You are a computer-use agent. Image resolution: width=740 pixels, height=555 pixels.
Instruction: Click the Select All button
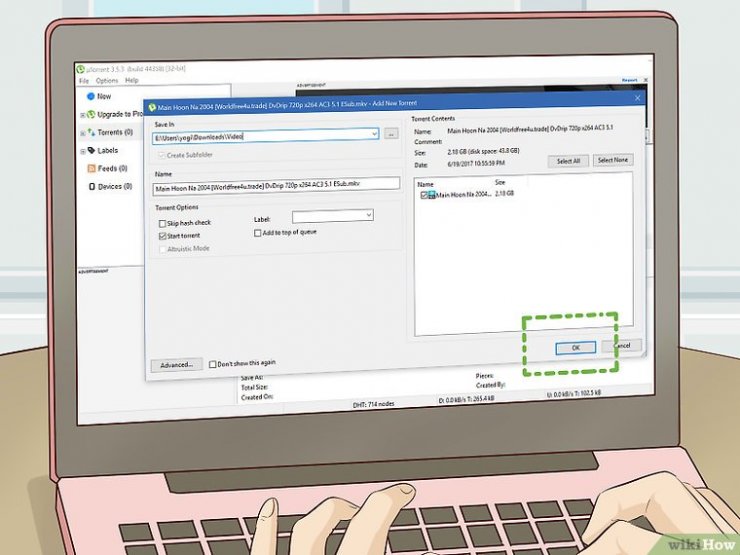(x=568, y=161)
